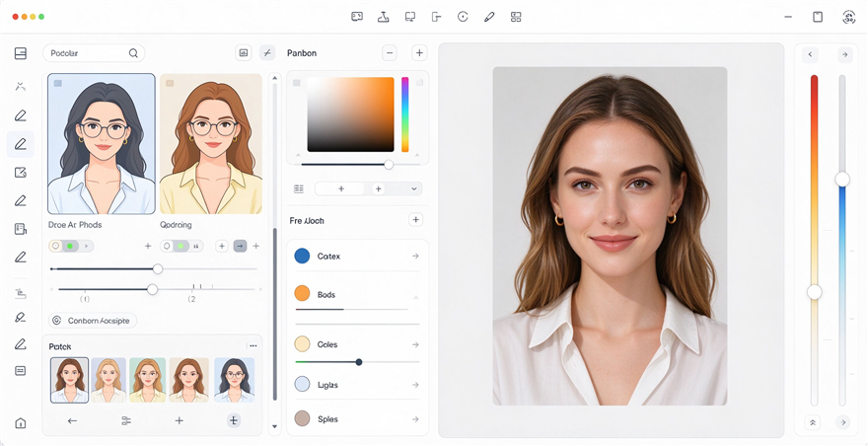
Task: Click the round badge icon at top right
Action: [x=848, y=17]
